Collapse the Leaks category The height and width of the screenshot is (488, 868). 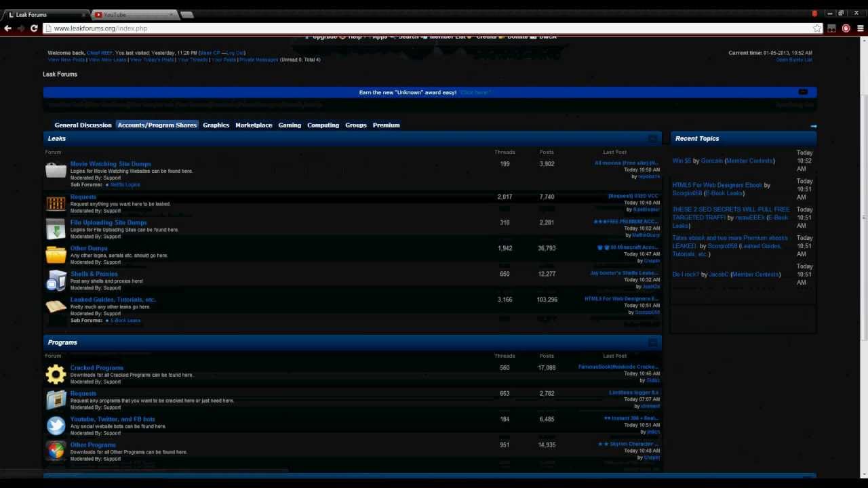coord(652,138)
